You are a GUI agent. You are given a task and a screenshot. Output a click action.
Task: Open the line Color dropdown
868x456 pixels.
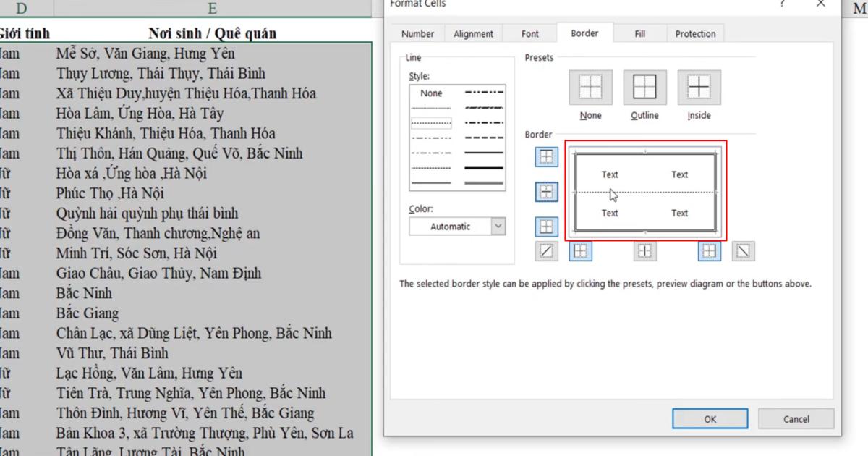click(498, 227)
